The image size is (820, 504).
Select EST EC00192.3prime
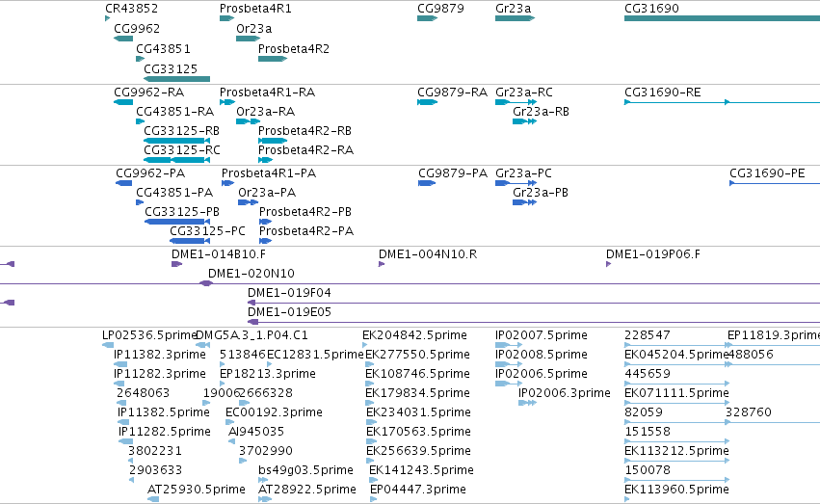tap(274, 412)
